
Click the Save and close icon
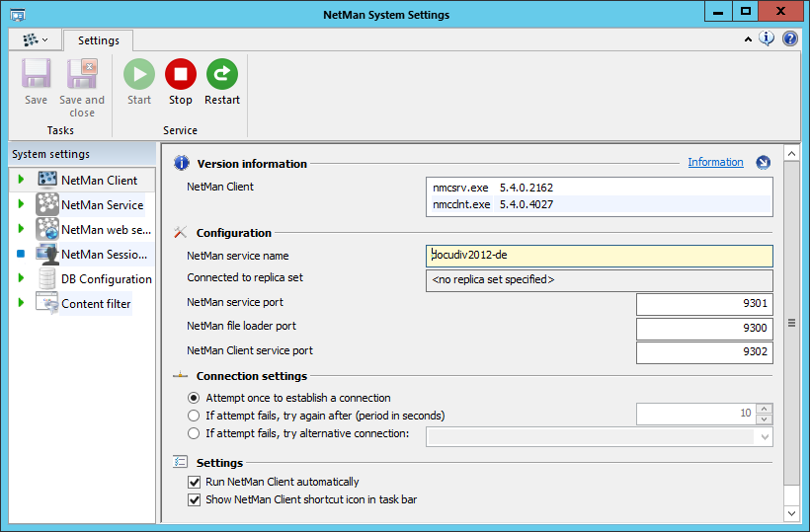pos(82,73)
